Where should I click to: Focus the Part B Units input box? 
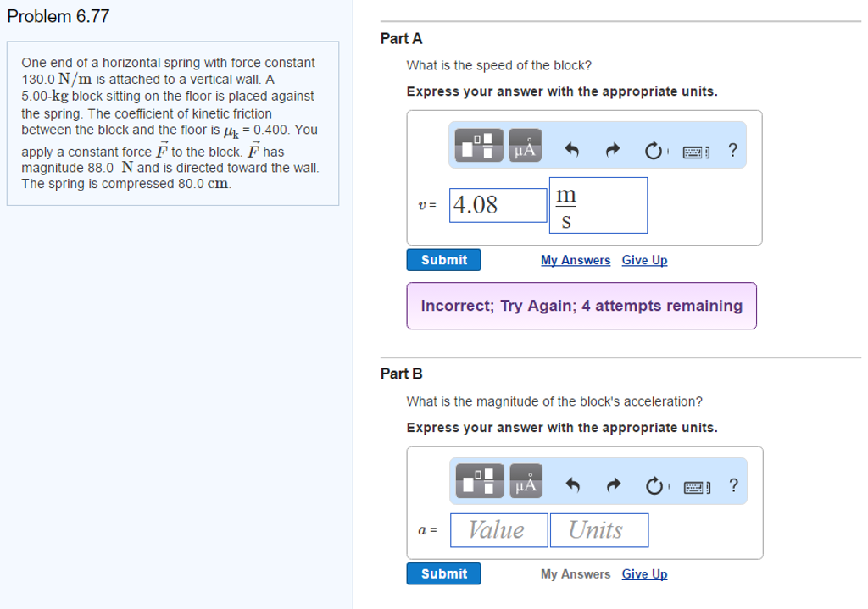598,530
